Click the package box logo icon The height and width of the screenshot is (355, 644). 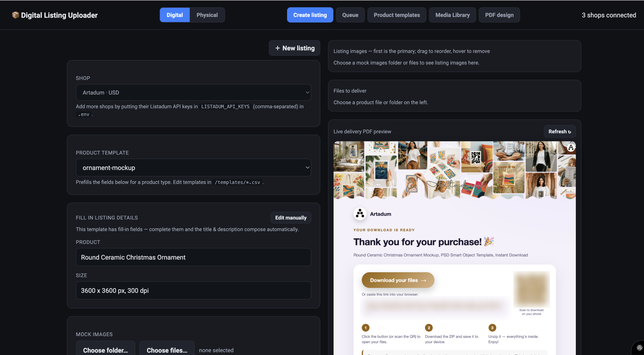pyautogui.click(x=15, y=15)
